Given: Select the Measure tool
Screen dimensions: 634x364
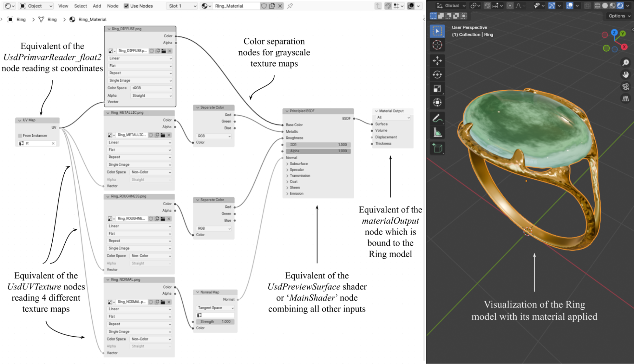Looking at the screenshot, I should [x=438, y=133].
